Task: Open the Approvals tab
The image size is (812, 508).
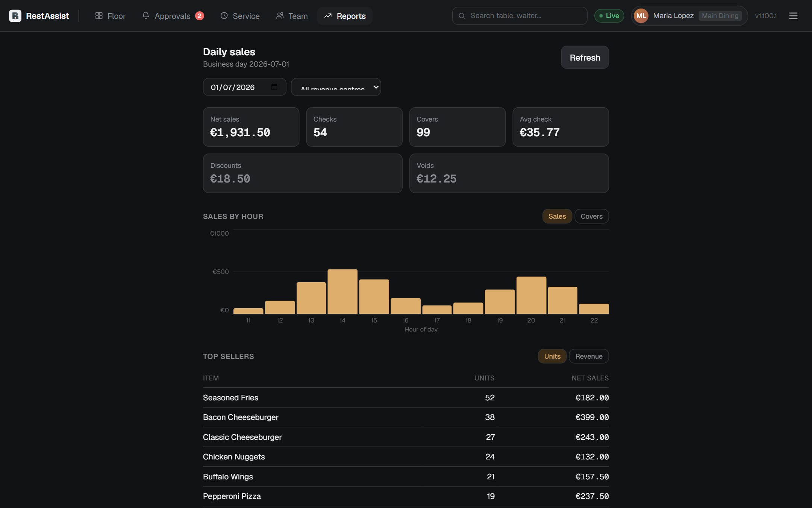Action: [x=173, y=16]
